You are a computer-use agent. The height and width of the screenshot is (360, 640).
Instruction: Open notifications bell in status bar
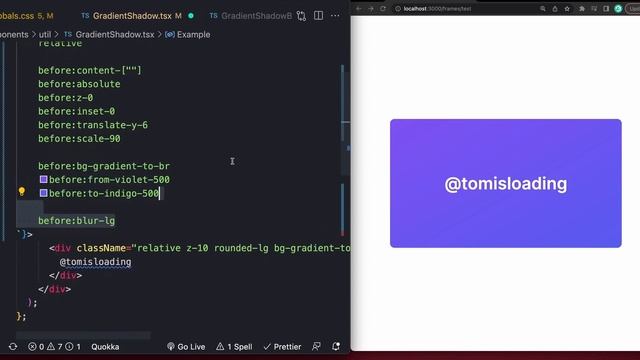coord(336,347)
